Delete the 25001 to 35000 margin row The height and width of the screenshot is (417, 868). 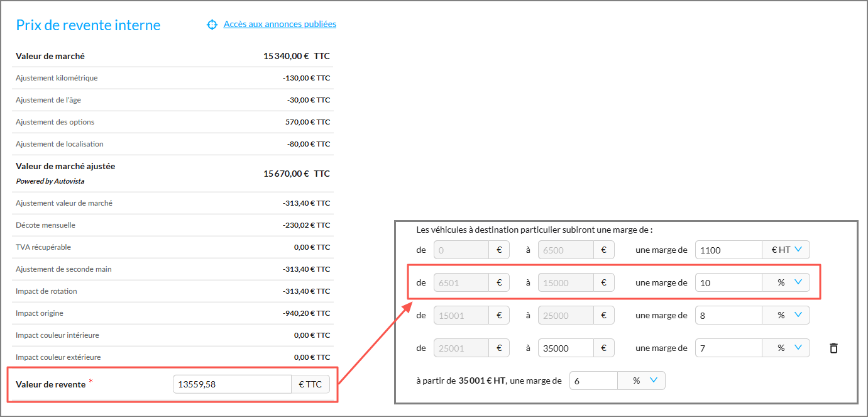click(833, 348)
